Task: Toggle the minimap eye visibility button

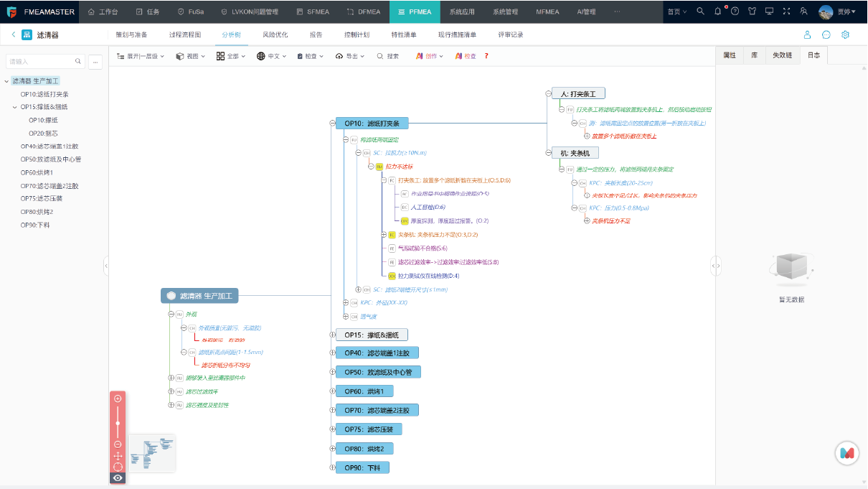Action: 118,478
